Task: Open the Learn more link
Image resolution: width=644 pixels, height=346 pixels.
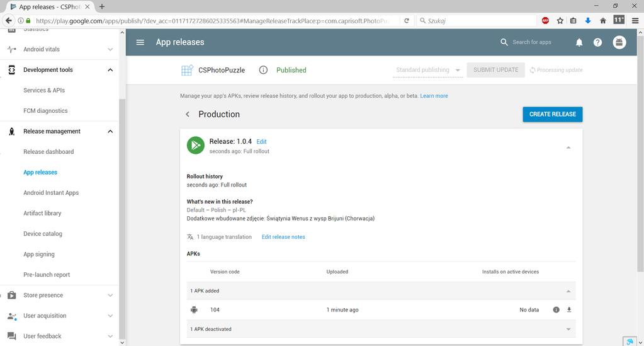Action: click(x=434, y=96)
